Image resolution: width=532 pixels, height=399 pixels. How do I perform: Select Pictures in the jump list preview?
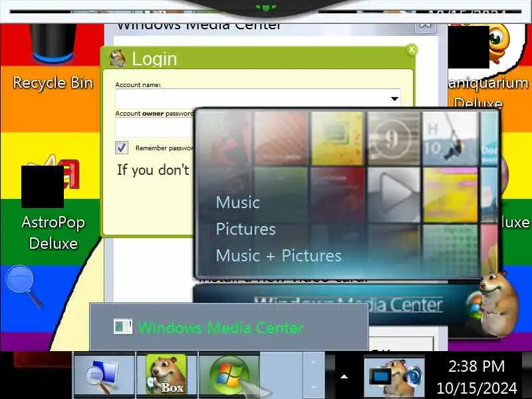245,229
